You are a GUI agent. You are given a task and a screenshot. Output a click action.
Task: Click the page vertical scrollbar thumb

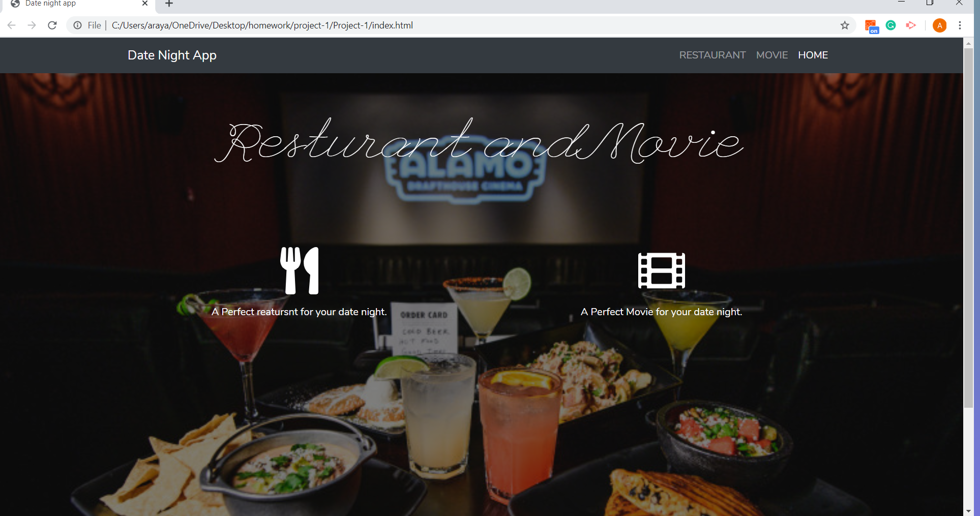(968, 228)
